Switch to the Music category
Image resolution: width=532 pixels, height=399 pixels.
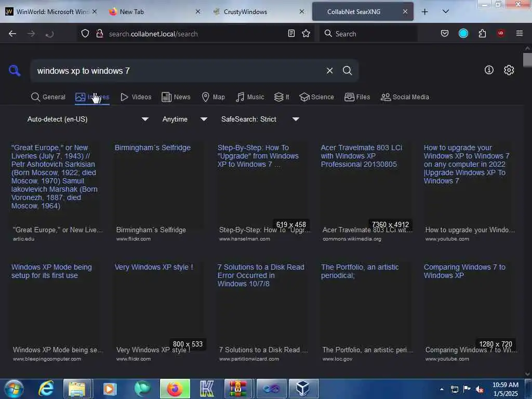pos(250,97)
